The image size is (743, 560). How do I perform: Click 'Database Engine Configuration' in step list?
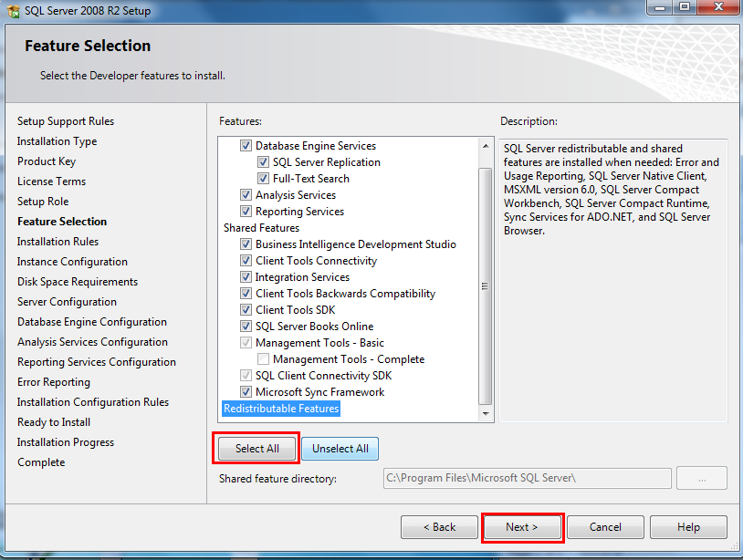(92, 322)
